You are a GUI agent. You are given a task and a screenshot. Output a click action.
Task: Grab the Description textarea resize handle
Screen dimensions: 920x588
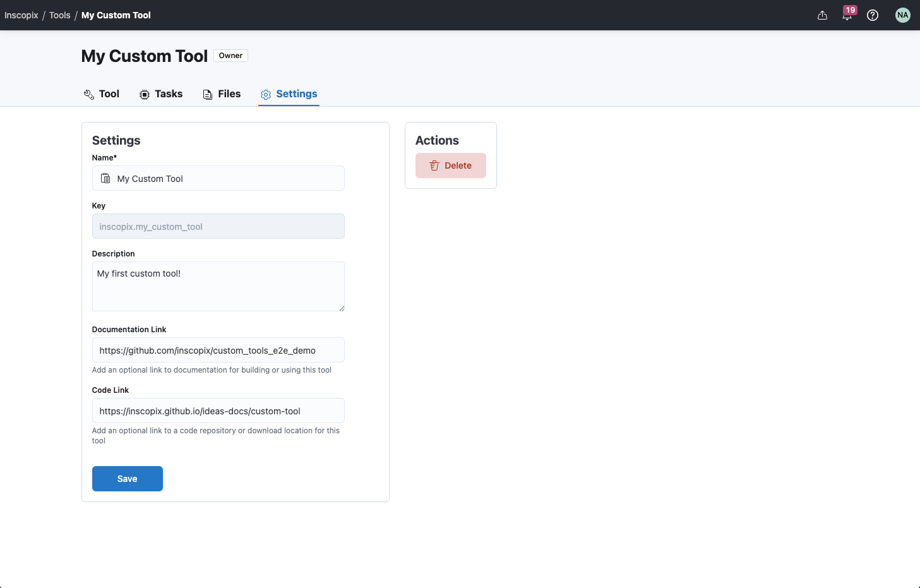pos(342,308)
